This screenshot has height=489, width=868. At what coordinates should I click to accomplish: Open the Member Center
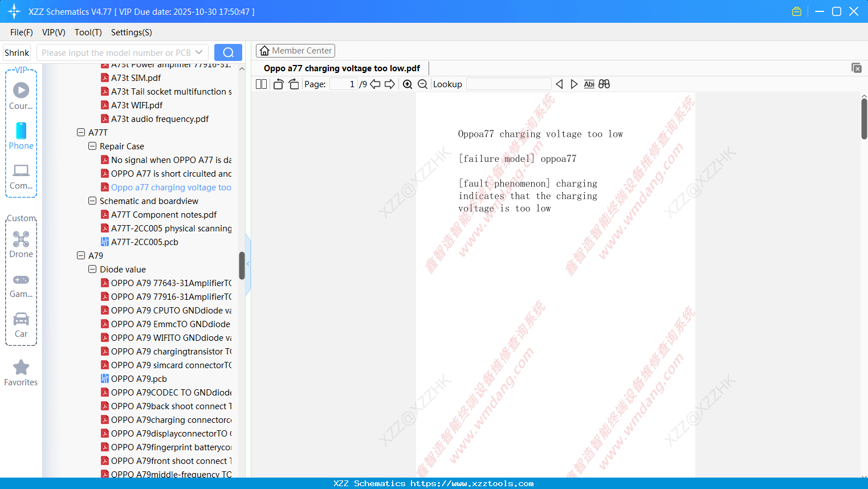pos(295,51)
